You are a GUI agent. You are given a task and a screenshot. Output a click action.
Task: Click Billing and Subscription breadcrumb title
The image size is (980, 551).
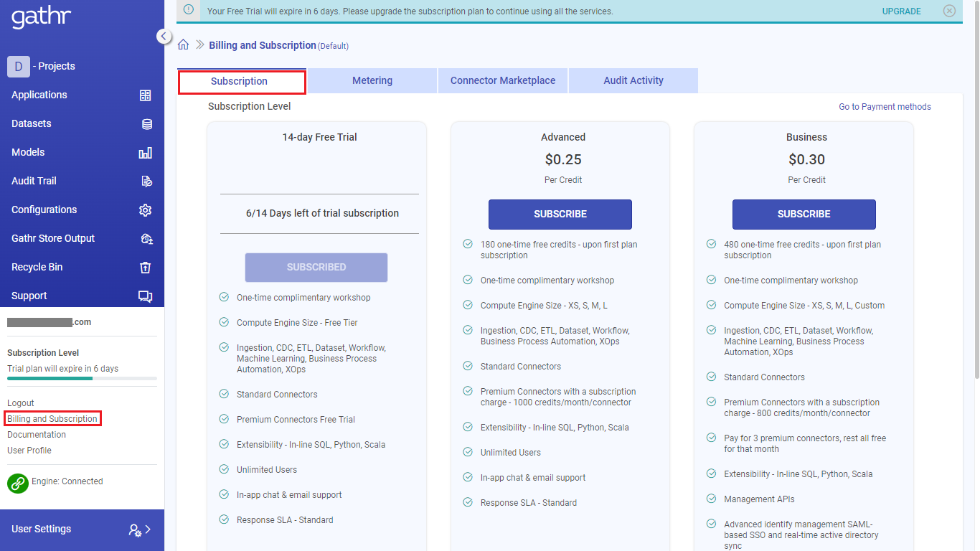coord(263,45)
